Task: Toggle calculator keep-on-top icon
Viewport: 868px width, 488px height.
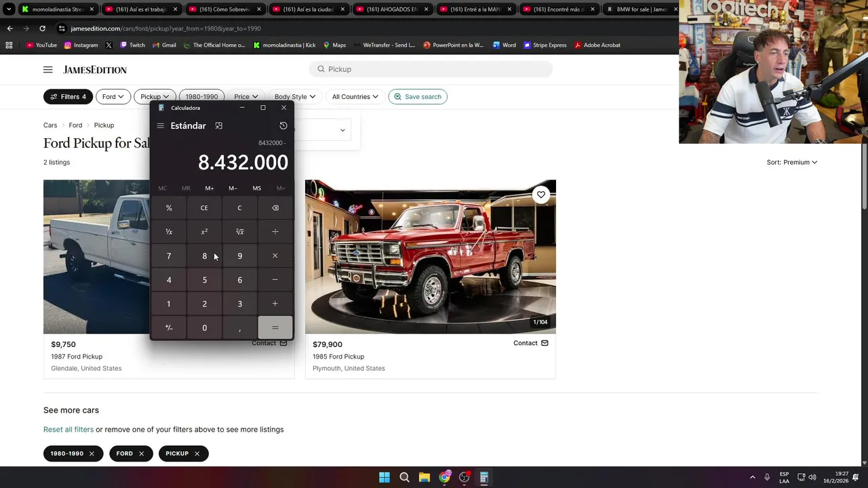Action: pyautogui.click(x=218, y=125)
